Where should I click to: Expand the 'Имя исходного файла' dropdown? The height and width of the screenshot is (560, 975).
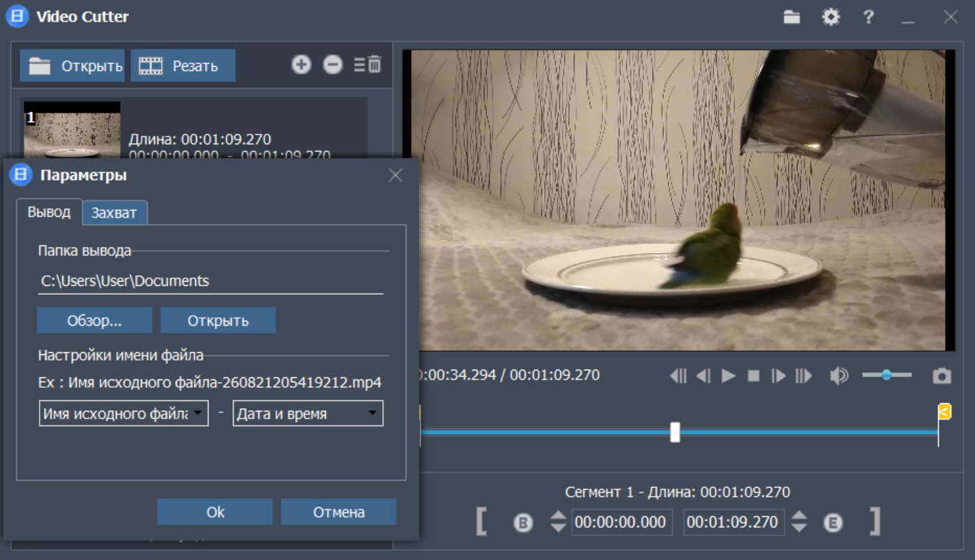pos(123,413)
